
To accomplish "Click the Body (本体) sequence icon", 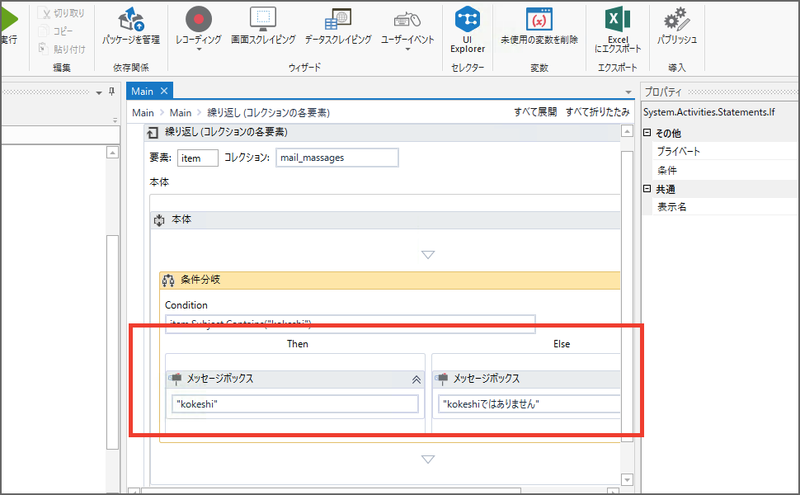I will tap(159, 220).
